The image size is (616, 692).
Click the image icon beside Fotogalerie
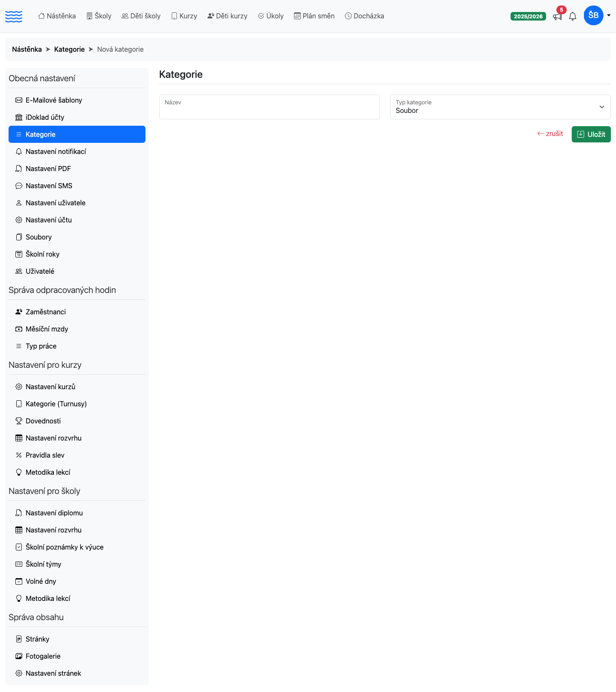click(19, 656)
